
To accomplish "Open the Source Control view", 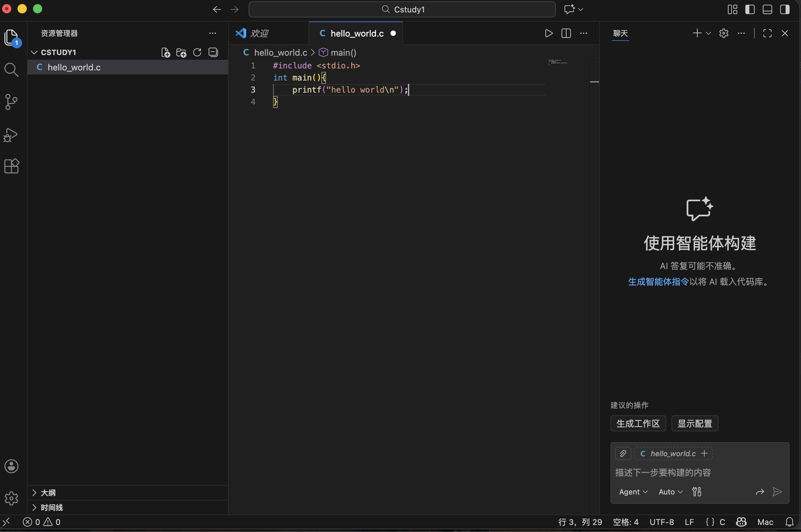I will coord(11,102).
